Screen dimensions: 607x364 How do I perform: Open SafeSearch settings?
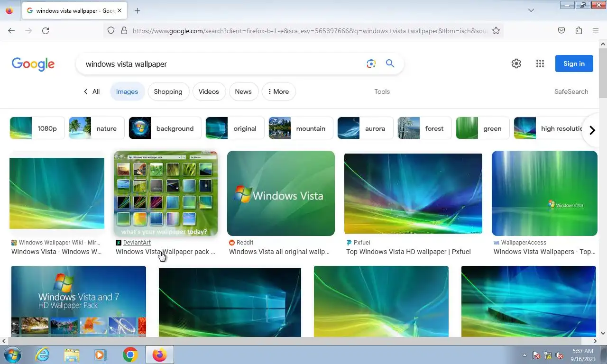click(x=571, y=91)
